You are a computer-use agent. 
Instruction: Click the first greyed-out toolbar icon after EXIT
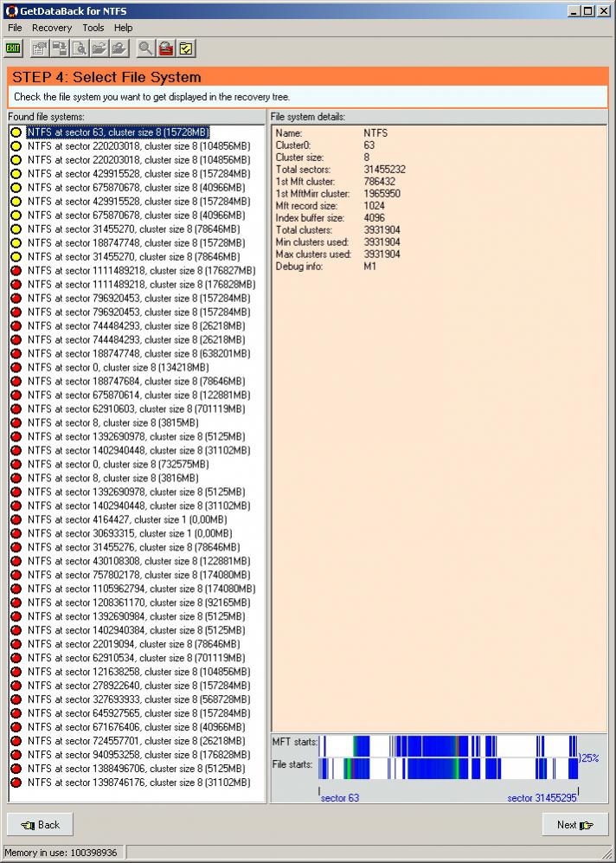tap(38, 48)
